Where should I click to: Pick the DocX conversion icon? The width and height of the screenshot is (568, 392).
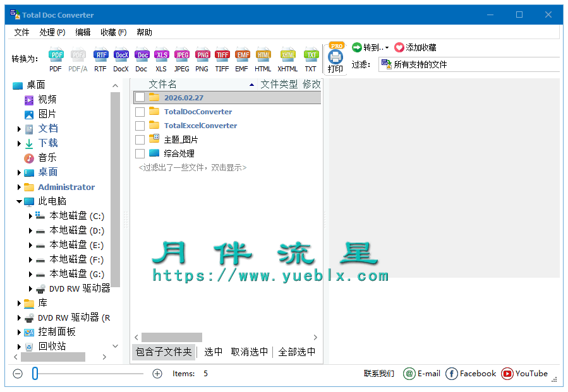point(121,59)
